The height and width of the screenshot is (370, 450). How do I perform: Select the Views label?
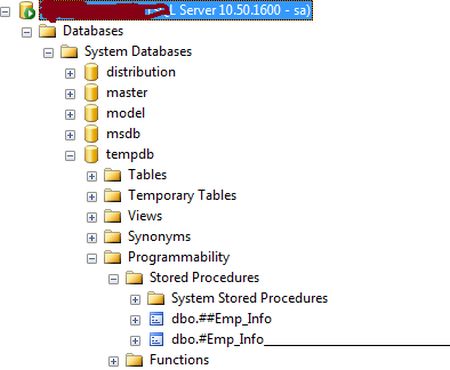click(x=145, y=216)
